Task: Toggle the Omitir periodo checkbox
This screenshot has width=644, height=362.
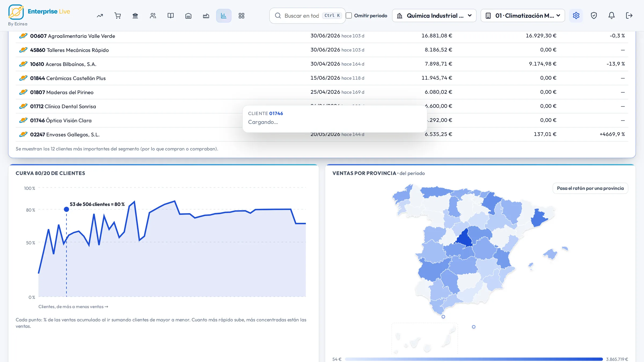Action: [349, 16]
